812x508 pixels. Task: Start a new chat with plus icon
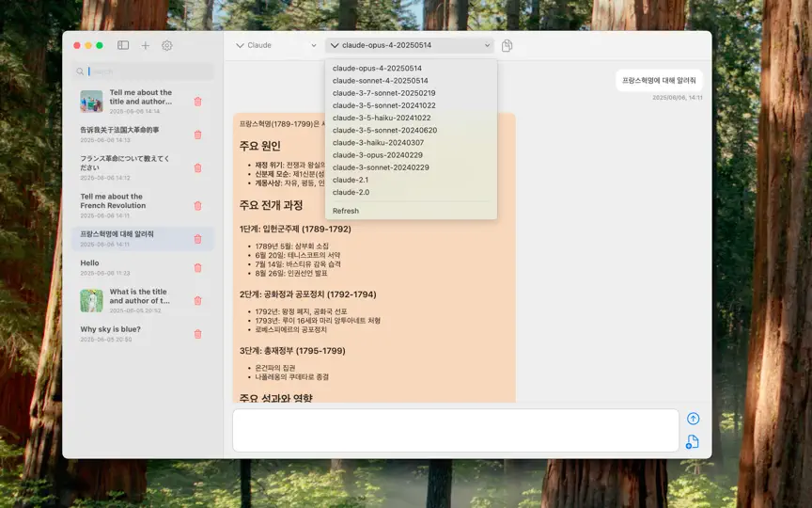[146, 45]
